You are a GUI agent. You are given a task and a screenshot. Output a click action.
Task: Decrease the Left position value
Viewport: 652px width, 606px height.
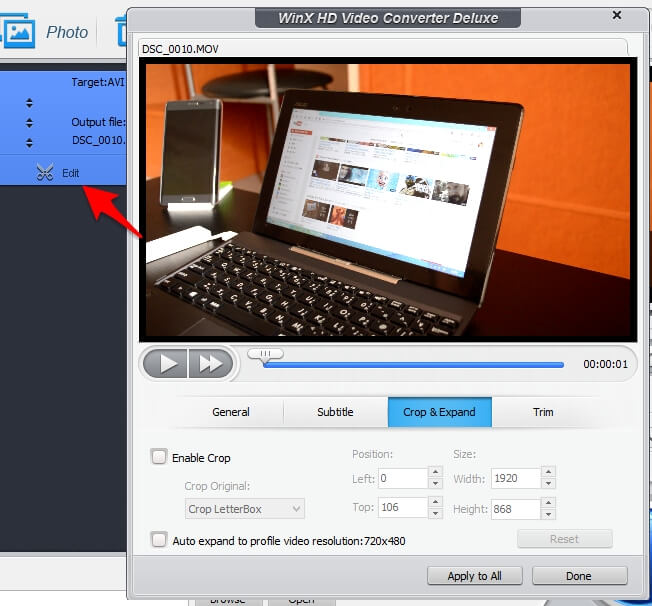coord(435,483)
